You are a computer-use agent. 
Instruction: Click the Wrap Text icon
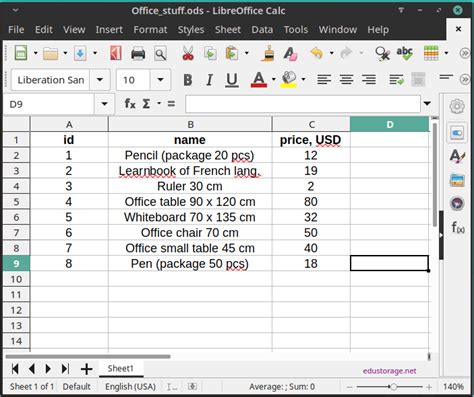click(x=396, y=80)
